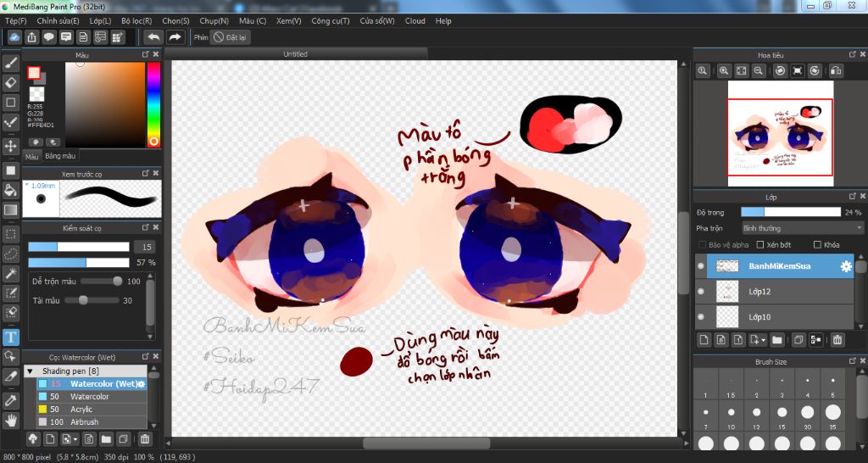Pick the Magic Wand selection tool
The height and width of the screenshot is (463, 868).
point(11,273)
